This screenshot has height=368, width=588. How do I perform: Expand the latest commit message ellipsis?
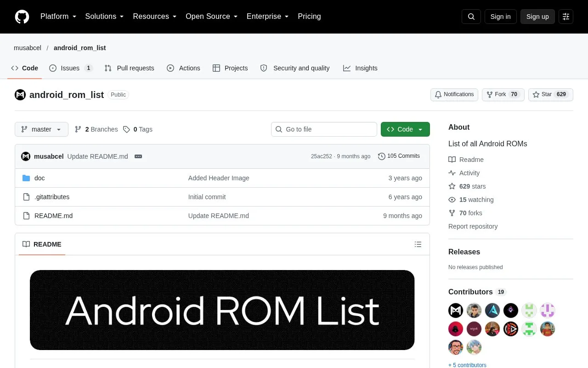(x=138, y=156)
